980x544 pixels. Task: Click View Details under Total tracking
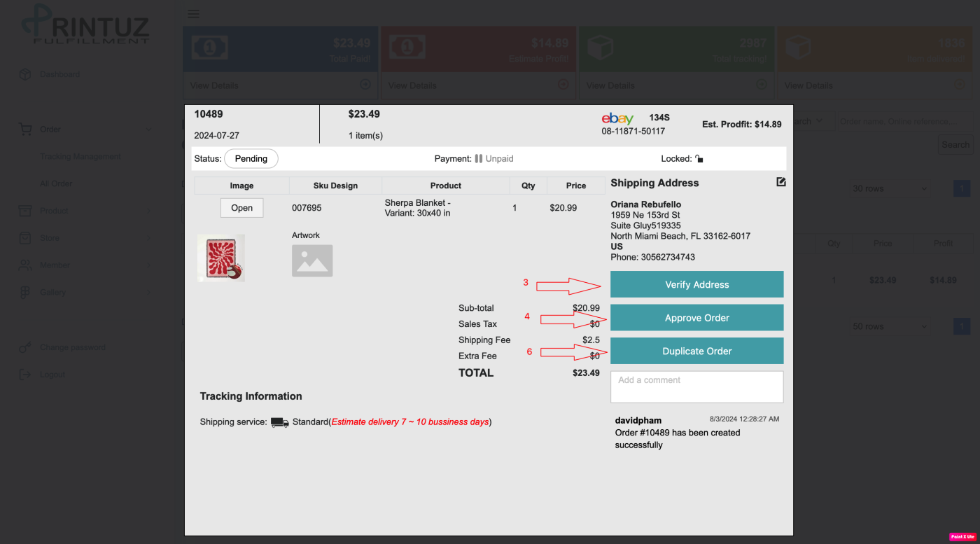tap(610, 85)
